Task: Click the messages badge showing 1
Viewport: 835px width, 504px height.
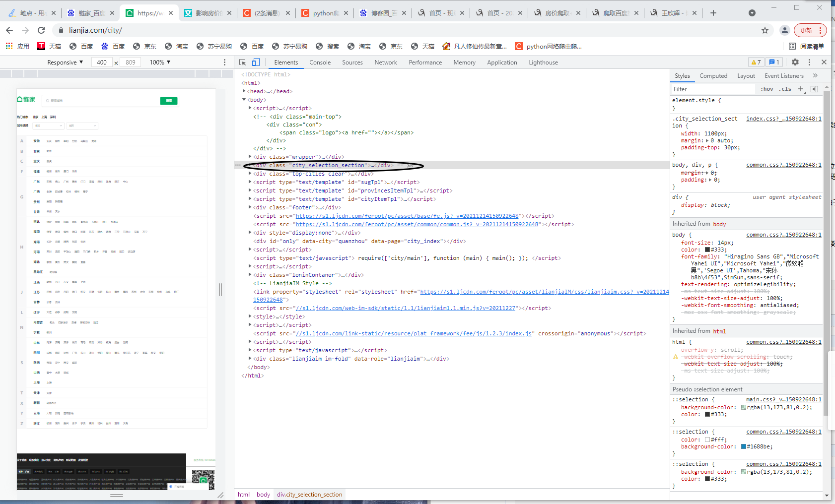Action: (x=774, y=62)
